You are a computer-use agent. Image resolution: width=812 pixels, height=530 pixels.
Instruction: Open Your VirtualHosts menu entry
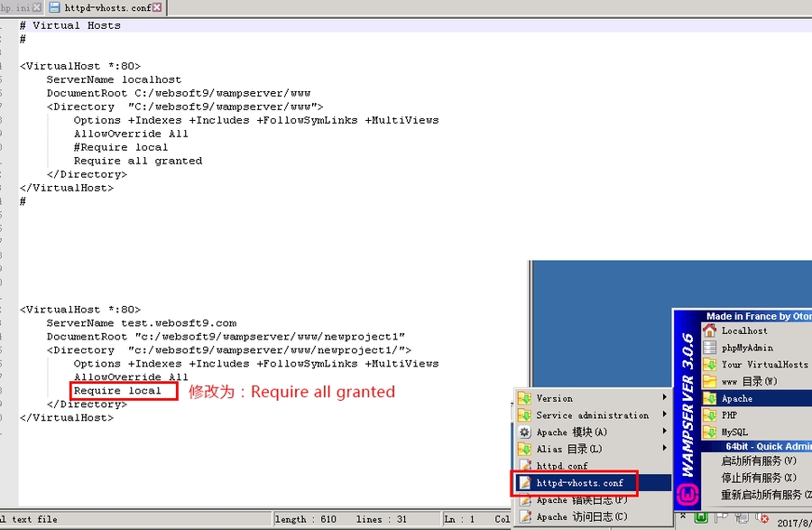(x=764, y=365)
